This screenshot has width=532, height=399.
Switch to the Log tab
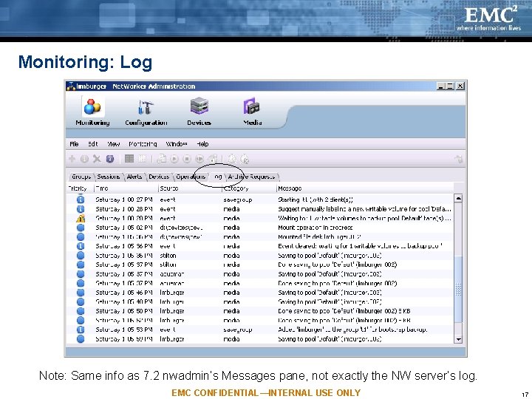coord(217,177)
